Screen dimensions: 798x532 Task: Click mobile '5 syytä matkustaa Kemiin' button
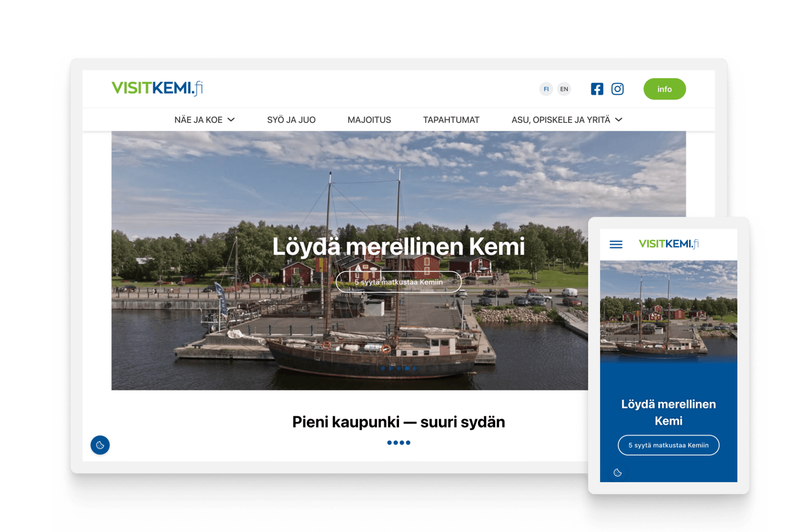[x=668, y=445]
